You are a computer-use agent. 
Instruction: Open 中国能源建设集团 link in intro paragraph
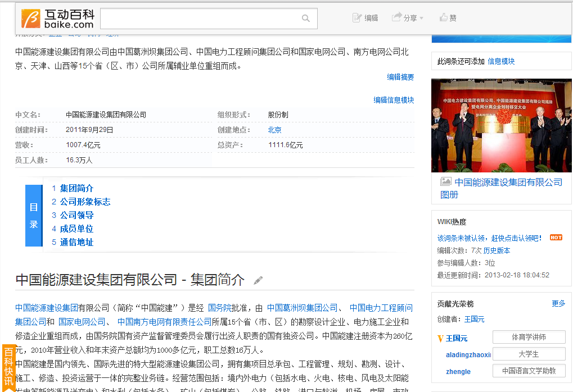pyautogui.click(x=47, y=308)
